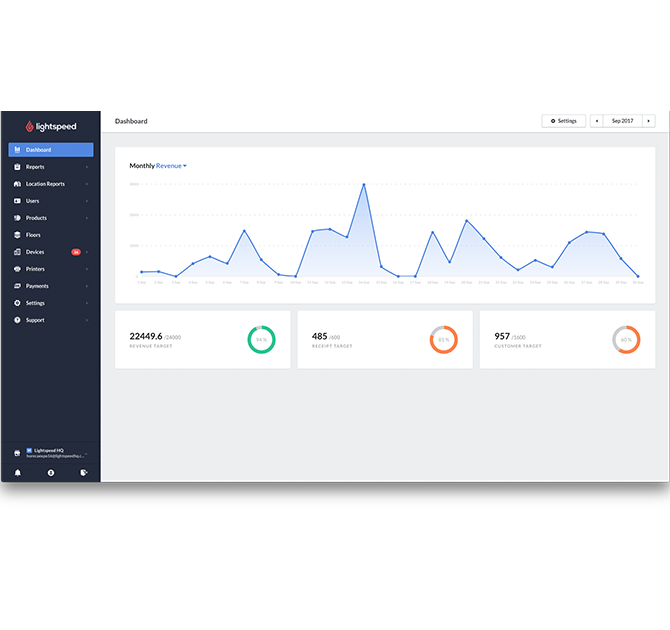Viewport: 670px width, 630px height.
Task: Click the 957 customer value
Action: coord(502,336)
